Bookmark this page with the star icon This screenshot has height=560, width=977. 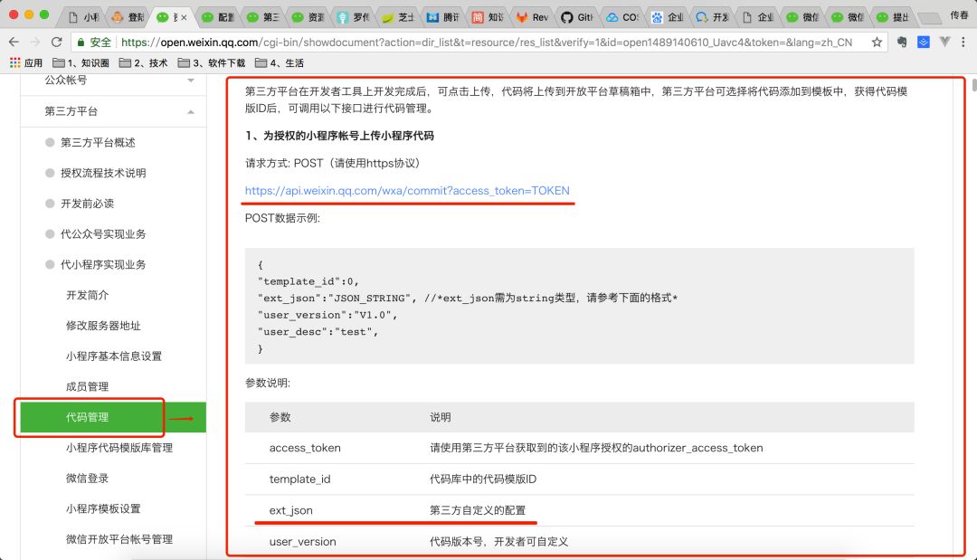pos(877,42)
